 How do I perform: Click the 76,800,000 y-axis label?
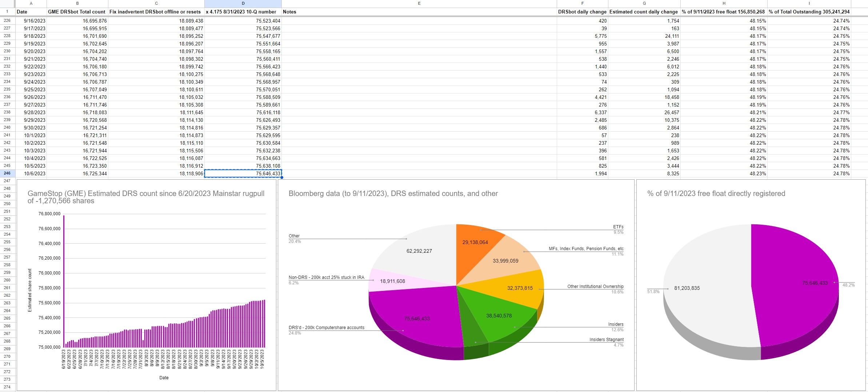[49, 214]
